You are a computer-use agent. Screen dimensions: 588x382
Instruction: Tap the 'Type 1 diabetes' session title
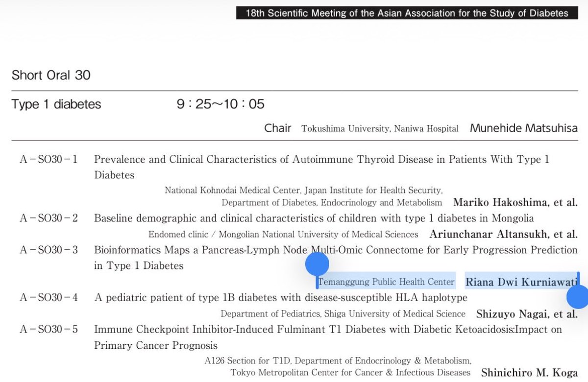coord(56,104)
